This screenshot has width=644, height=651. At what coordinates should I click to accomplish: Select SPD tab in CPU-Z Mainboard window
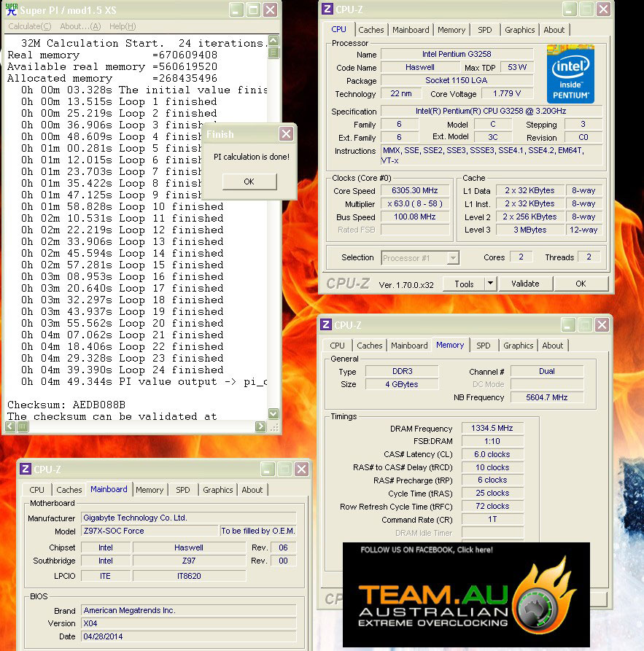pos(182,490)
